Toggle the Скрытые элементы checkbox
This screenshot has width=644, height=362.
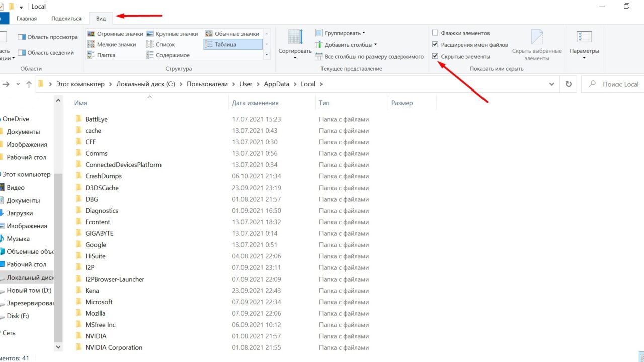[x=435, y=56]
